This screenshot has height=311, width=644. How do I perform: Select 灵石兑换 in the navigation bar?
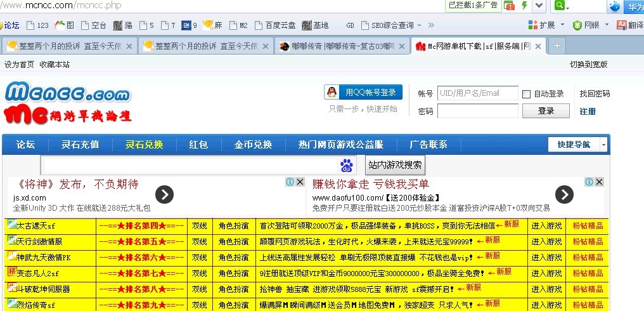pyautogui.click(x=144, y=144)
